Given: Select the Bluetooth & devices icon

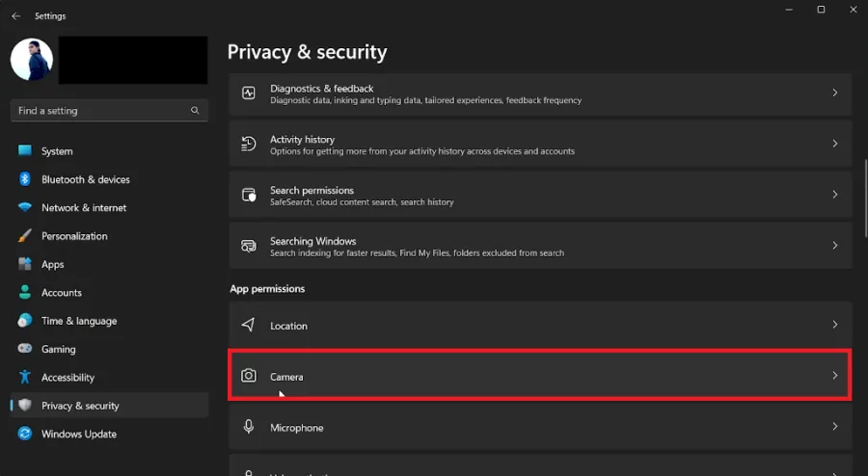Looking at the screenshot, I should [25, 179].
